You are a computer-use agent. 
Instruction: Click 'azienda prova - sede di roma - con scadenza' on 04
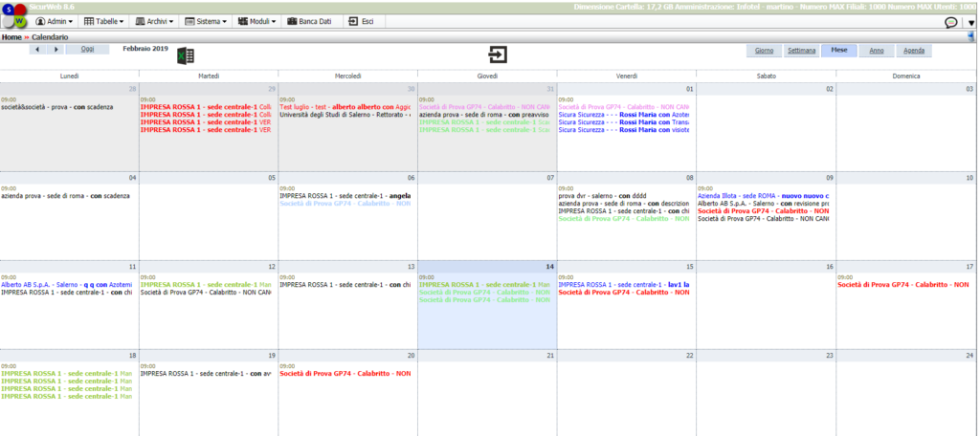pos(66,195)
